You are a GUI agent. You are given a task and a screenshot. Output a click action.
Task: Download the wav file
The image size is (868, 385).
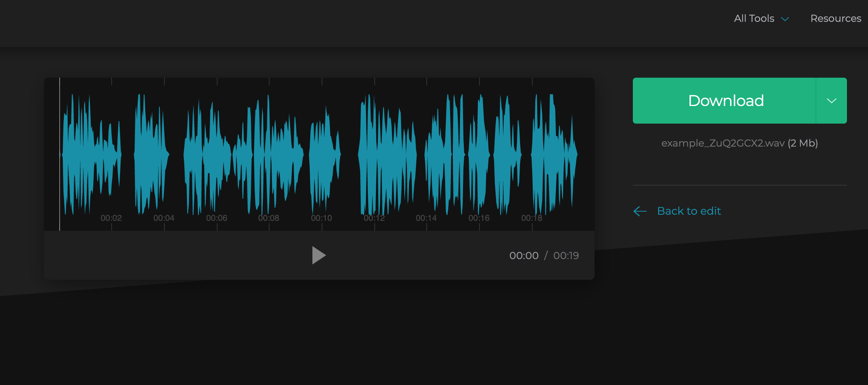tap(725, 101)
